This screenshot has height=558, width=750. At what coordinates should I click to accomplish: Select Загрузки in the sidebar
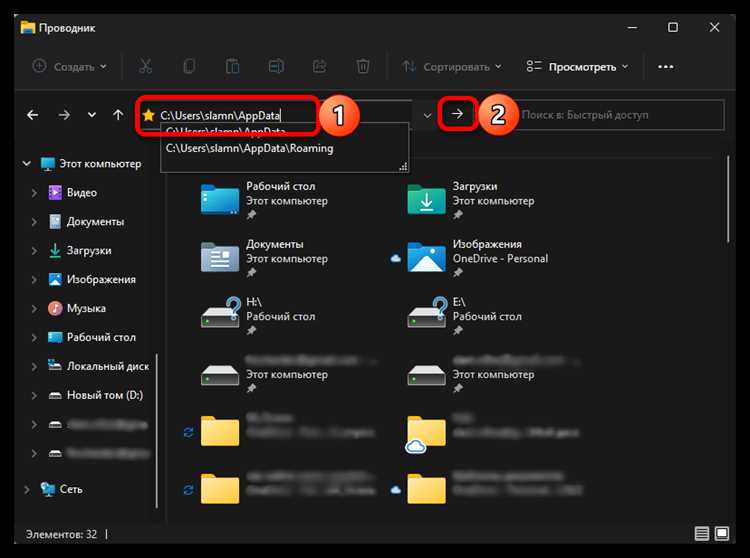point(89,251)
